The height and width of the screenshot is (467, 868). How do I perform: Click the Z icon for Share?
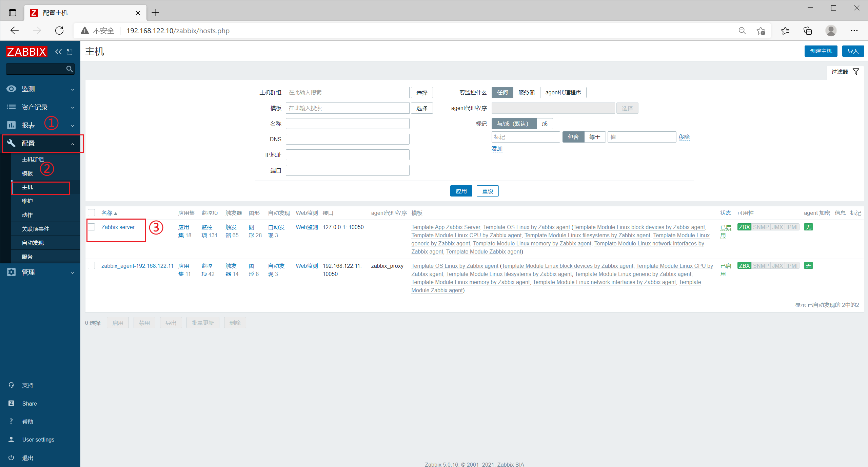click(x=11, y=403)
